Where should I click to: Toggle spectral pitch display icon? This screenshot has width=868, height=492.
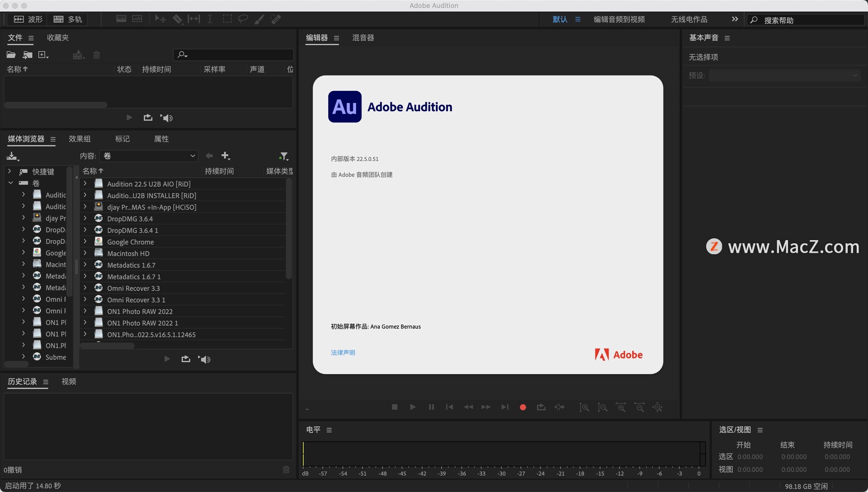137,19
